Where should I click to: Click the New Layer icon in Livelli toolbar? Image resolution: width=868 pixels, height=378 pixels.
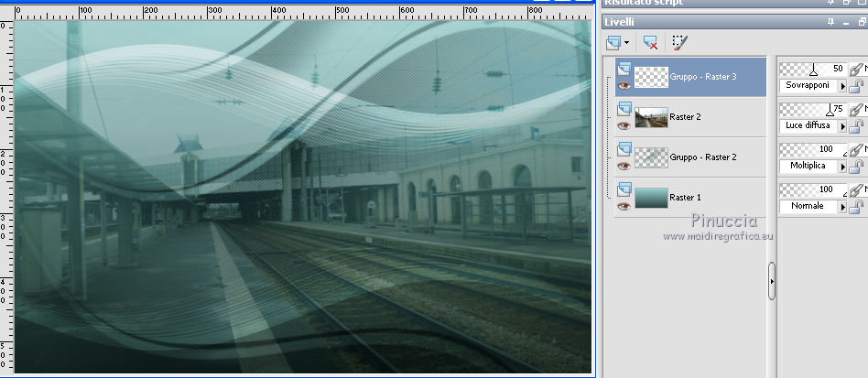tap(613, 42)
